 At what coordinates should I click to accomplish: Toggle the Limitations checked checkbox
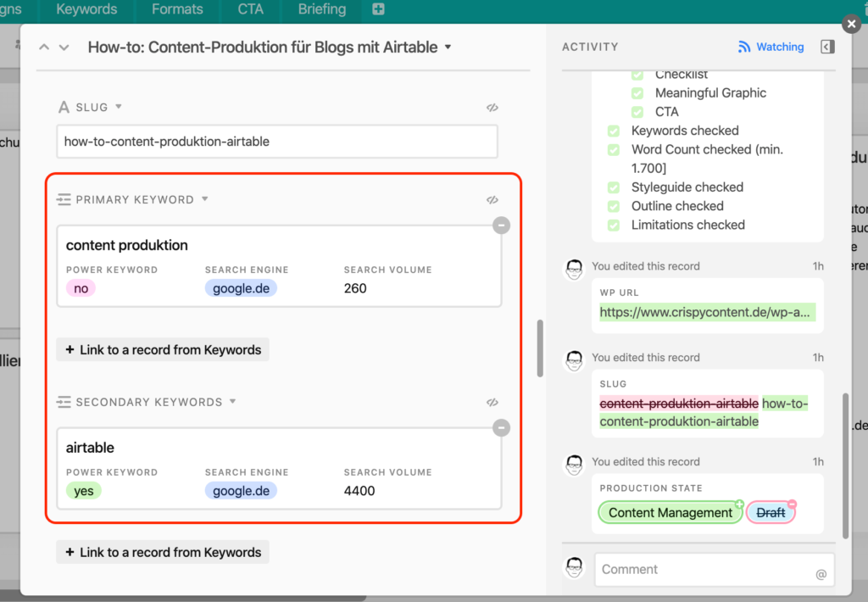pyautogui.click(x=614, y=225)
